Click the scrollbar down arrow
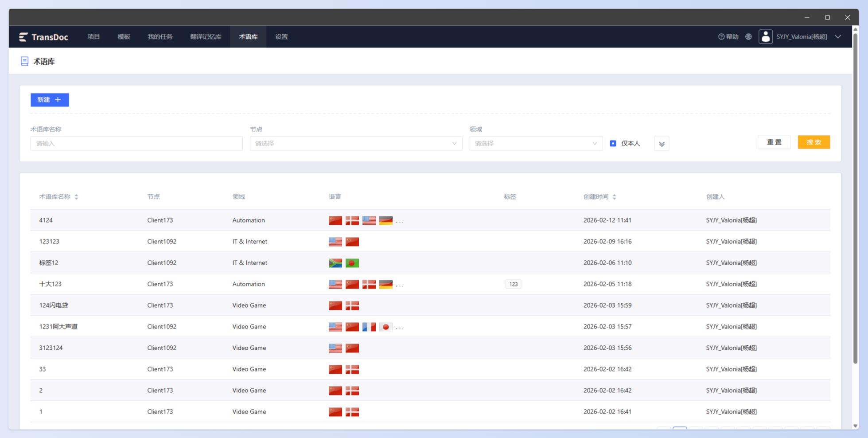This screenshot has height=438, width=868. [x=855, y=426]
